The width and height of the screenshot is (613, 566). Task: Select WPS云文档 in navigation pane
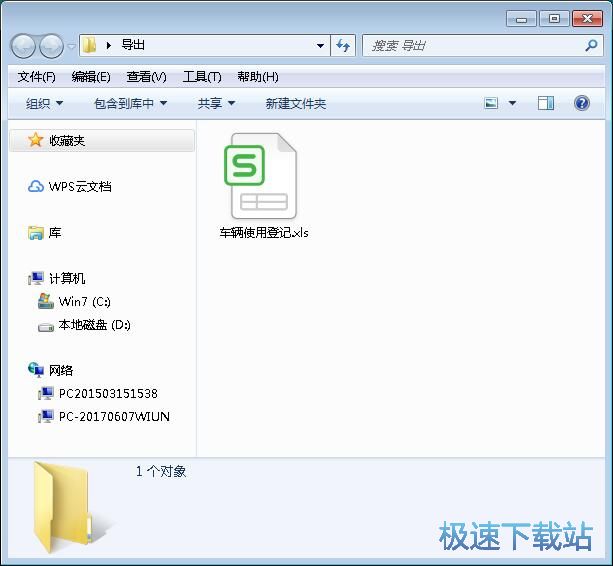click(80, 186)
